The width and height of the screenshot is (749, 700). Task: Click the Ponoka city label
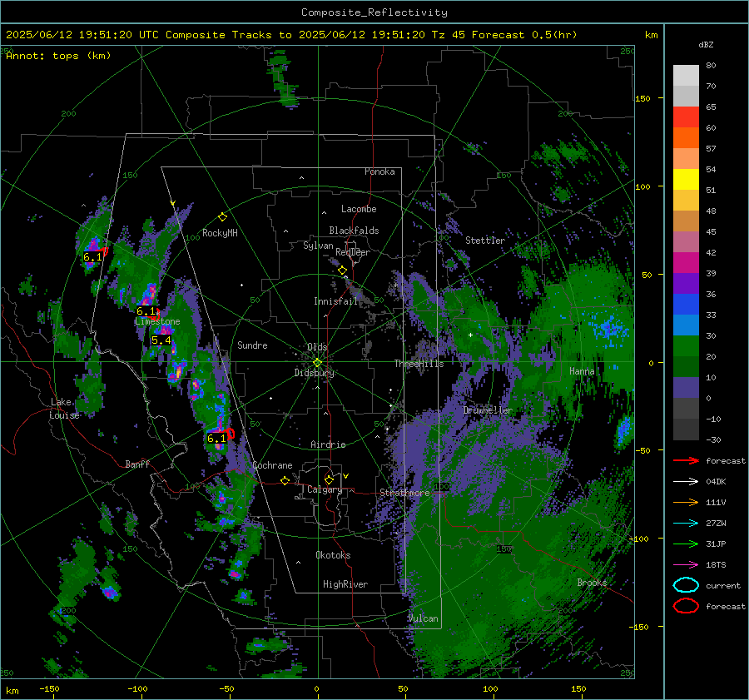379,171
